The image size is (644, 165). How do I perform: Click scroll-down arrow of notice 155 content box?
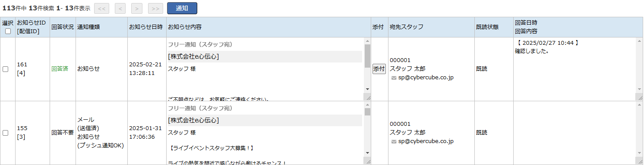[367, 153]
